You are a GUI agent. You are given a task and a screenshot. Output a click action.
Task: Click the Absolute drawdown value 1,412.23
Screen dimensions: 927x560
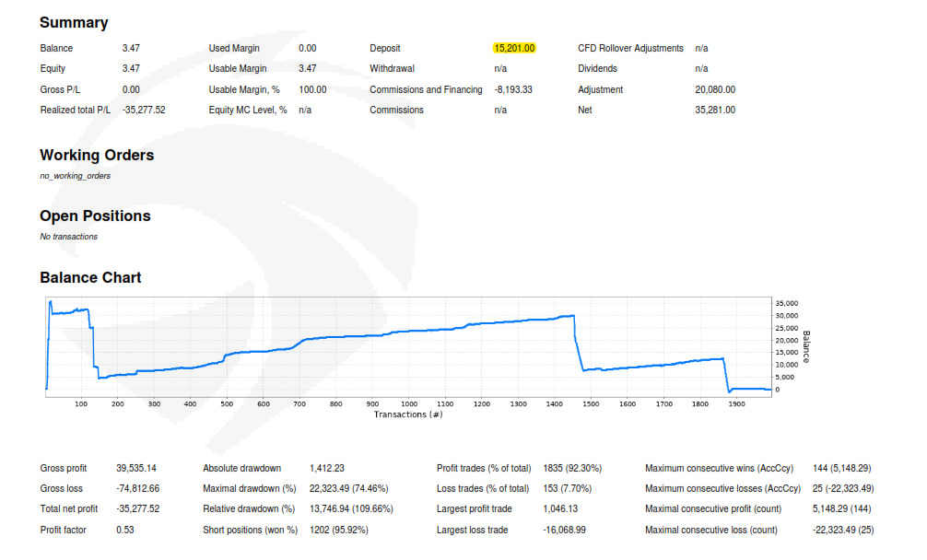[326, 469]
